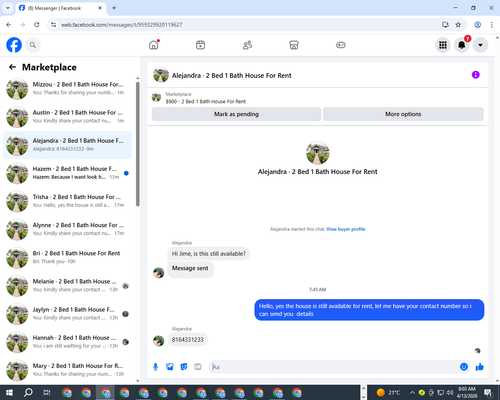500x400 pixels.
Task: Open the apps grid menu
Action: [443, 45]
